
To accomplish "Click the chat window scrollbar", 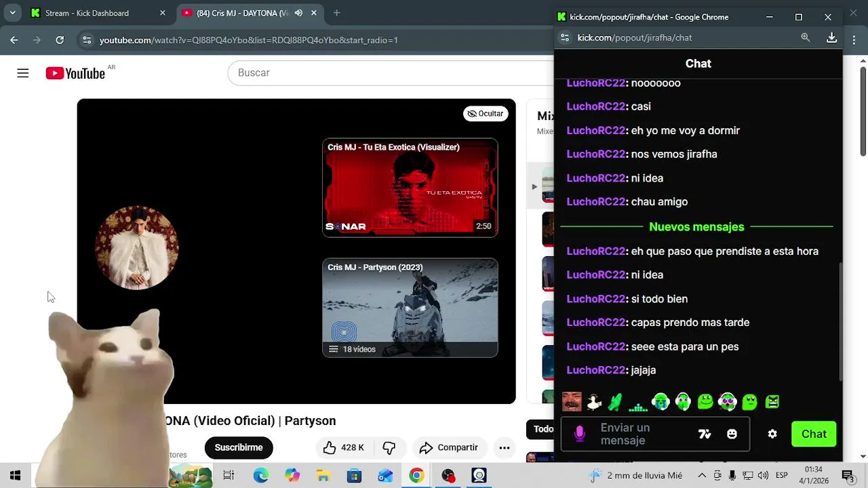I will pyautogui.click(x=842, y=322).
